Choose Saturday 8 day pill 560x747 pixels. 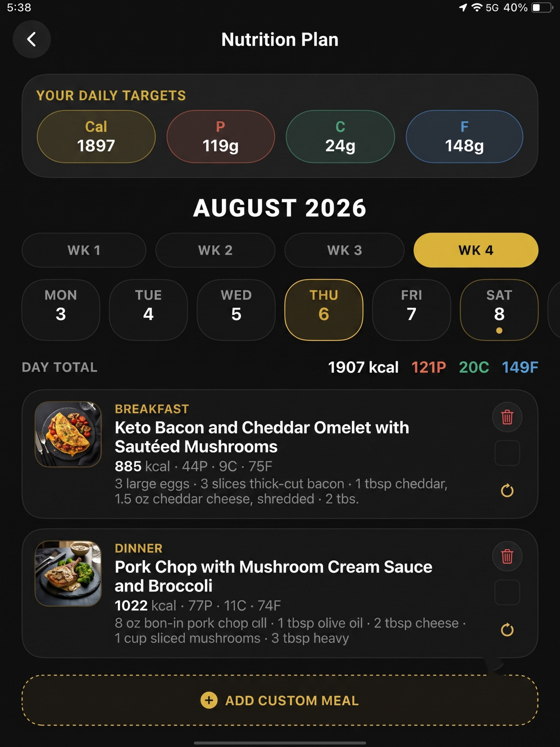point(499,310)
